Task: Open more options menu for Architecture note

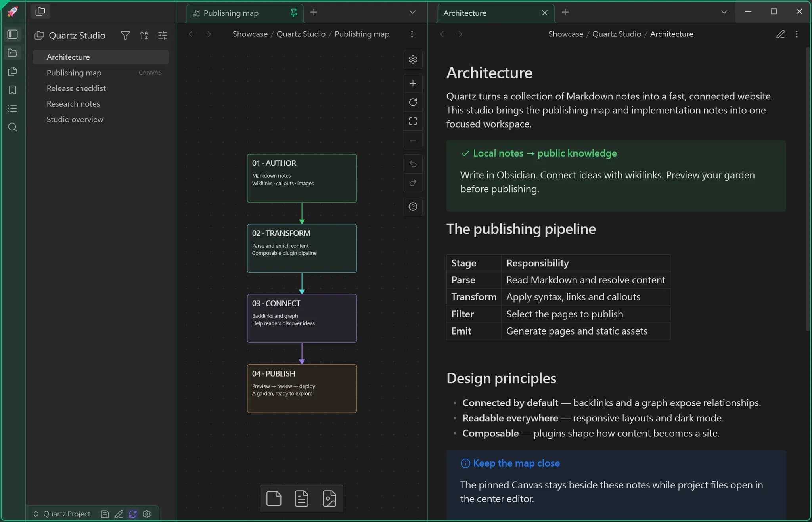Action: click(797, 34)
